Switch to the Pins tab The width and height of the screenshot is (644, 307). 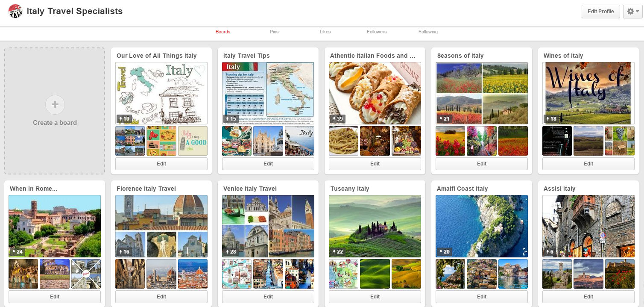274,31
